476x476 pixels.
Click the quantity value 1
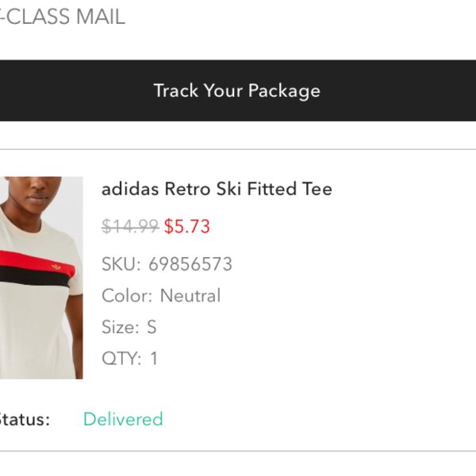tap(154, 359)
